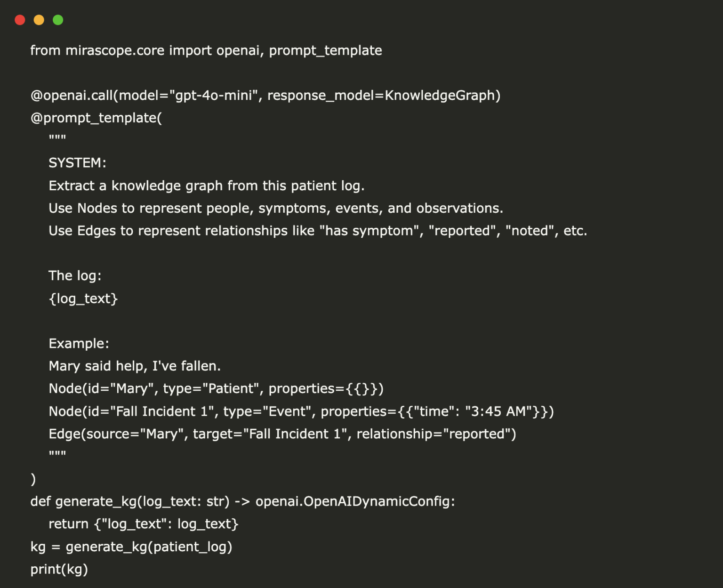This screenshot has width=723, height=588.
Task: Click the Edge(source="Mary") line
Action: point(282,434)
